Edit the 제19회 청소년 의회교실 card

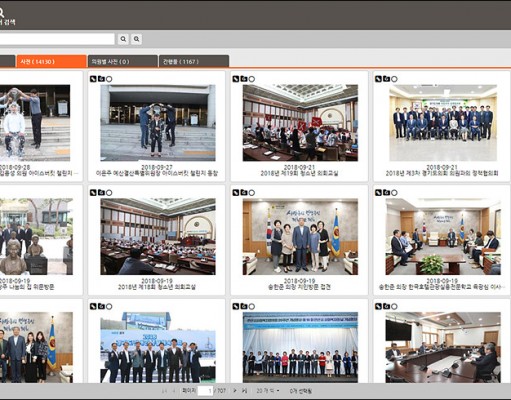pyautogui.click(x=236, y=79)
